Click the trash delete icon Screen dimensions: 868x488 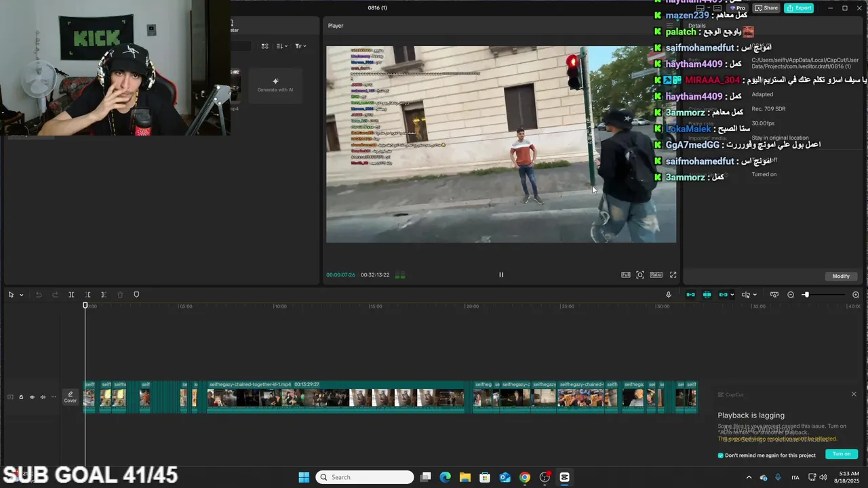[120, 295]
